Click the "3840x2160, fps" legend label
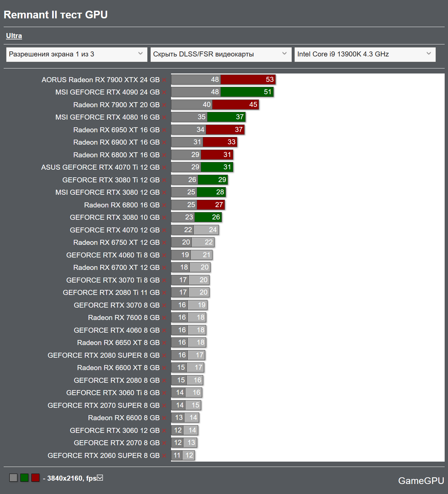Image resolution: width=448 pixels, height=494 pixels. pos(72,478)
